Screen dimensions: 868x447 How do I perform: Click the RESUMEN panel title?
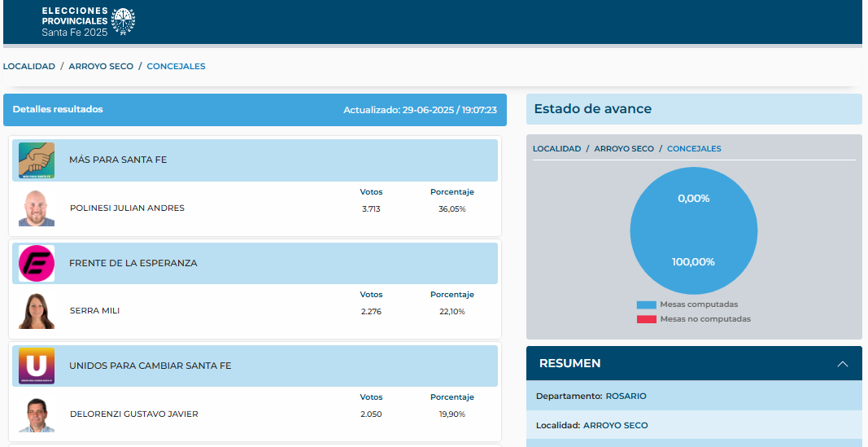pos(569,364)
